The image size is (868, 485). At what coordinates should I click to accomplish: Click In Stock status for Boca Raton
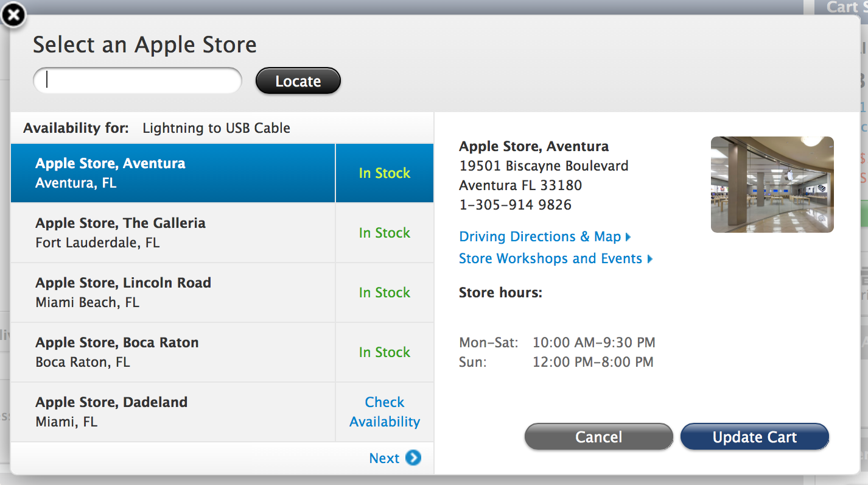(x=385, y=352)
